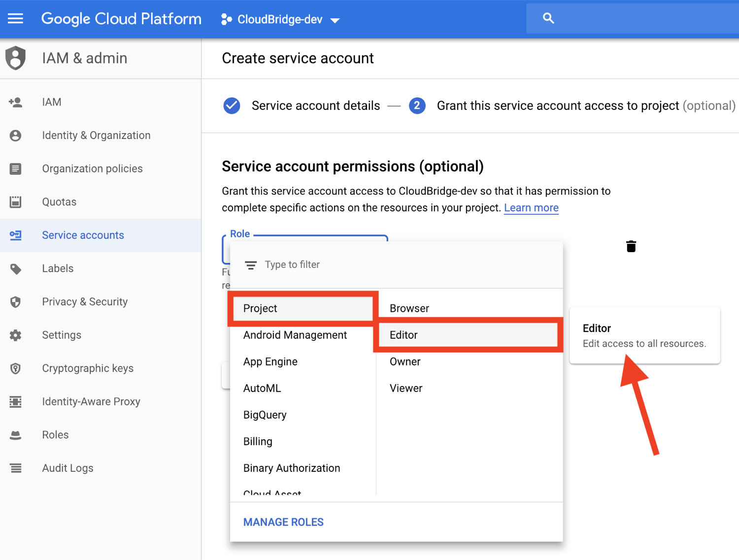Select Service accounts in sidebar
739x560 pixels.
coord(101,235)
